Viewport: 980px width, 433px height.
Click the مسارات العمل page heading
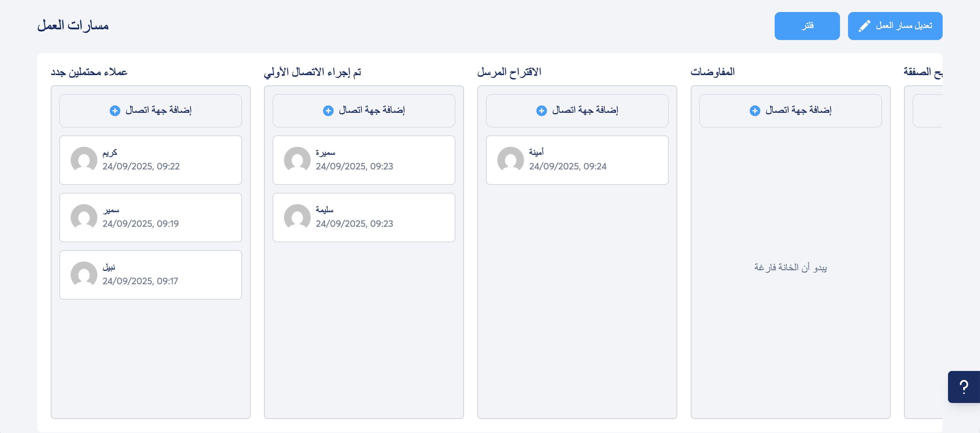[73, 26]
